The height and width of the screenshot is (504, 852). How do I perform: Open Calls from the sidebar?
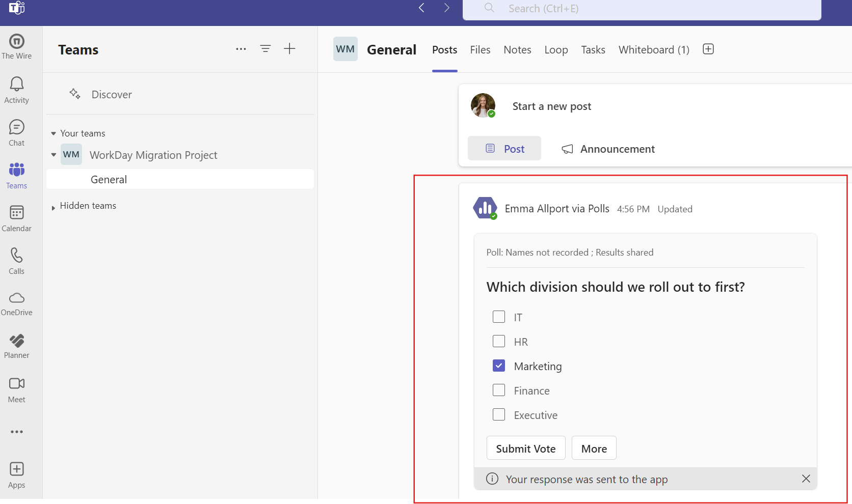point(17,261)
